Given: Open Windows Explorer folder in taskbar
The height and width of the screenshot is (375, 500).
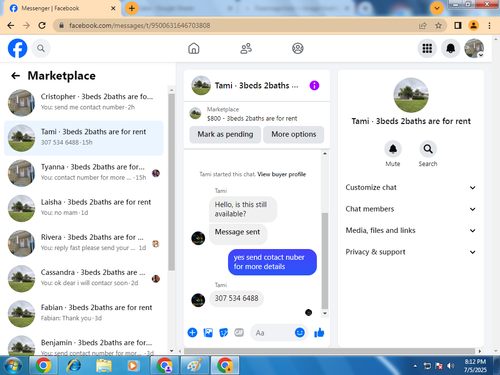Looking at the screenshot, I should [x=104, y=366].
